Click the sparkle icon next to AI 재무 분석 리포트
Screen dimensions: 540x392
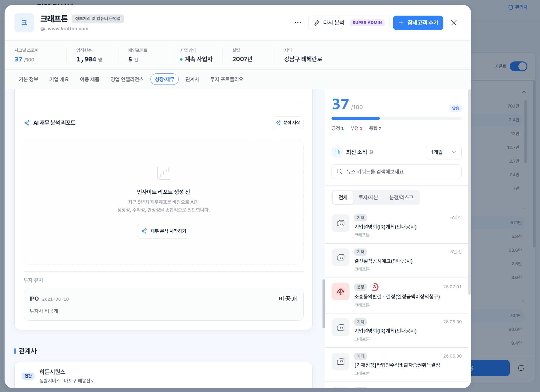click(27, 123)
